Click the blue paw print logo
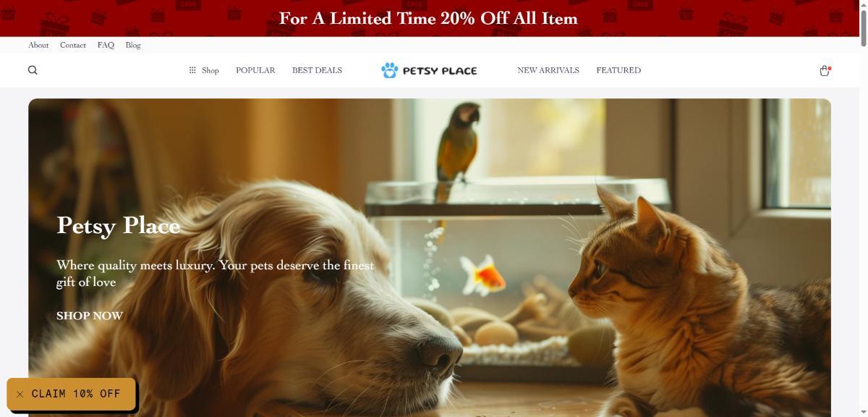 tap(390, 70)
